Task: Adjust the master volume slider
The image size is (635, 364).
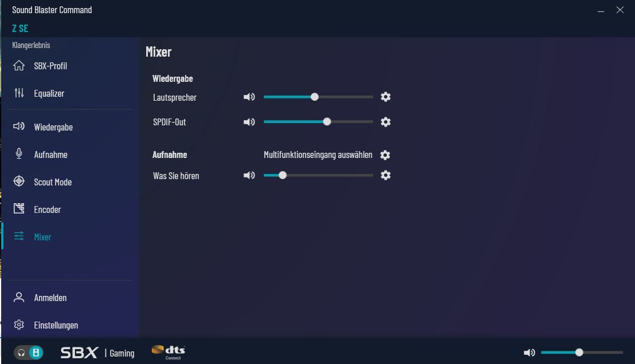Action: coord(582,353)
